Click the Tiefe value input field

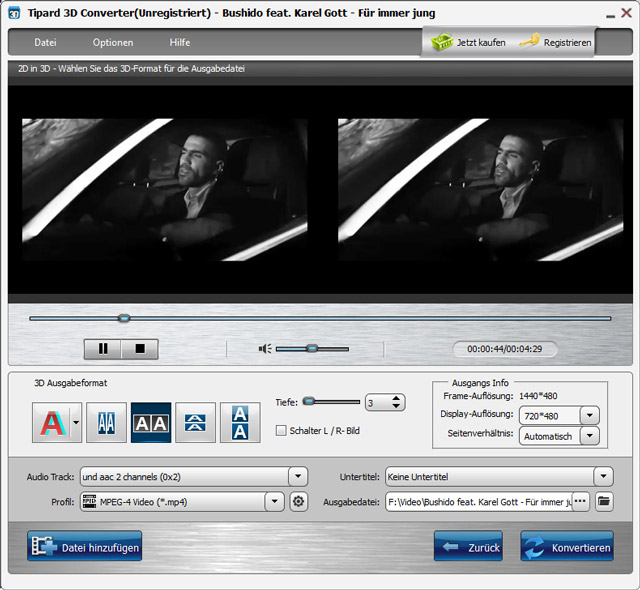pos(378,403)
